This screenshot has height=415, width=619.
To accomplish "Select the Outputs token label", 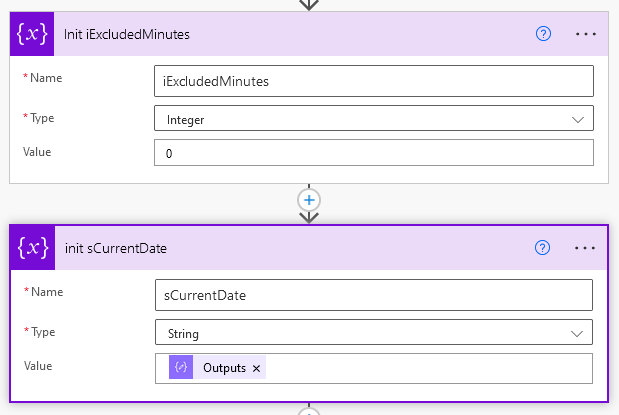I will click(224, 368).
